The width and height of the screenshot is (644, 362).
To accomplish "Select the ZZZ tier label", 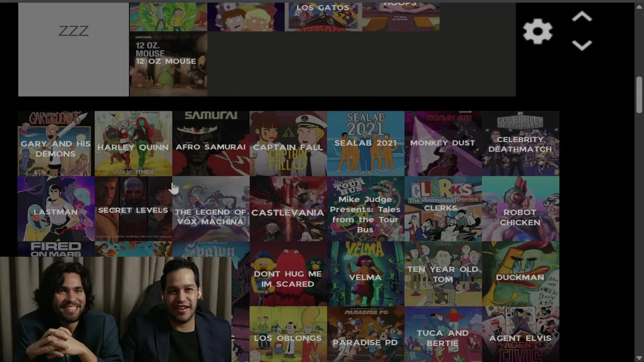I will pyautogui.click(x=73, y=49).
